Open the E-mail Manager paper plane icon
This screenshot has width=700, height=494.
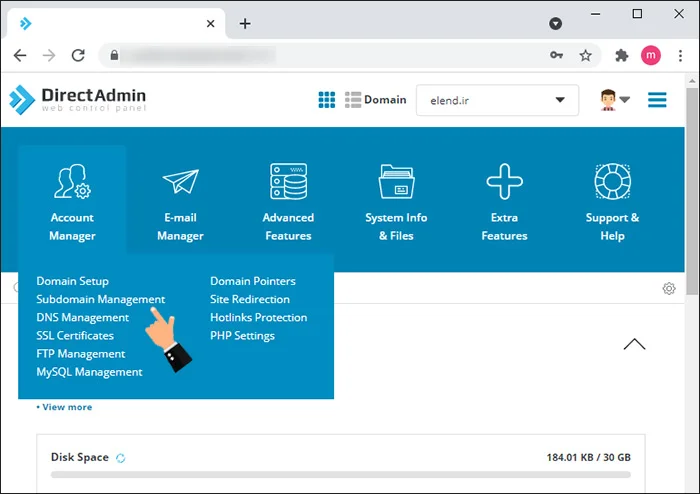point(180,183)
